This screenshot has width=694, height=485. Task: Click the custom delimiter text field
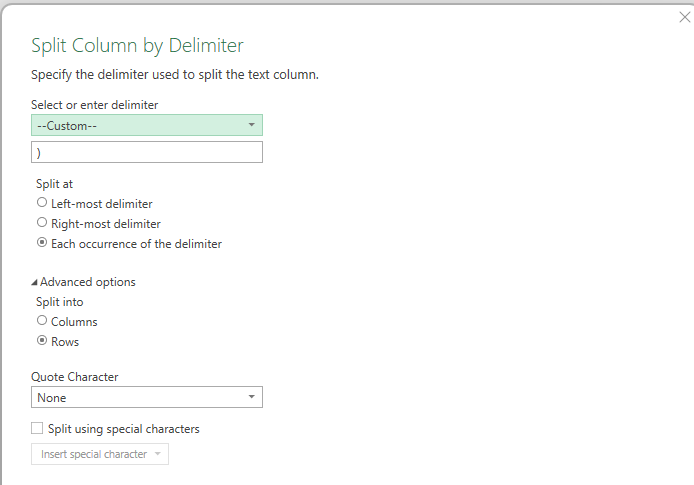point(147,152)
